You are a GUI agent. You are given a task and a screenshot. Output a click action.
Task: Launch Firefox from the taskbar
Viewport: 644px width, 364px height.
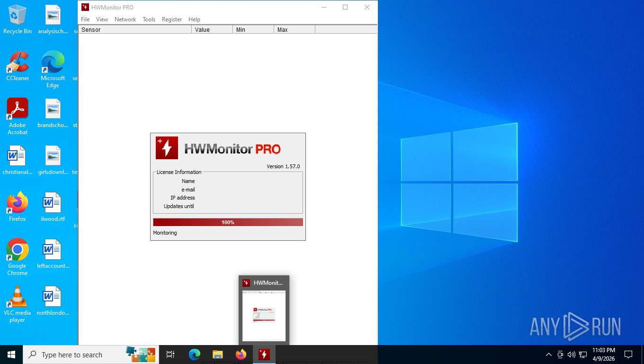pos(241,355)
